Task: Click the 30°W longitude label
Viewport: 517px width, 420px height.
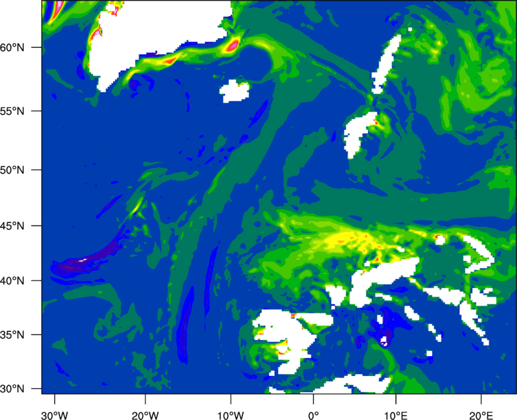Action: [x=54, y=415]
